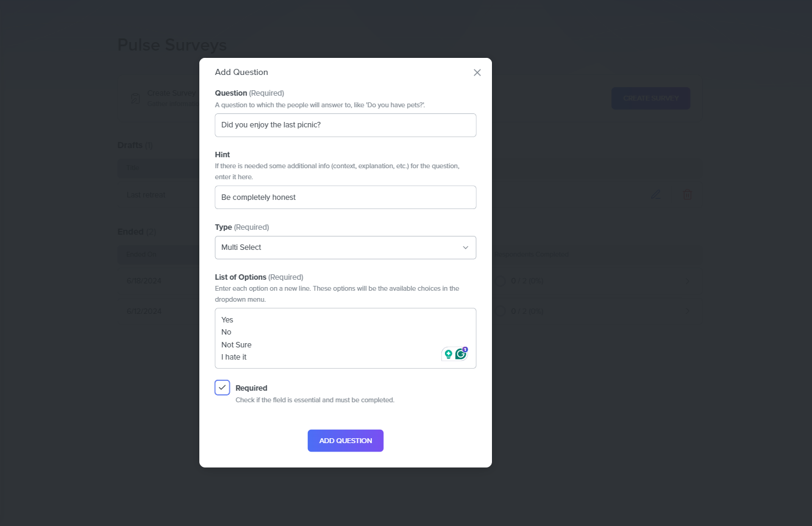Open the Multi Select type combo box
This screenshot has height=526, width=812.
point(346,247)
